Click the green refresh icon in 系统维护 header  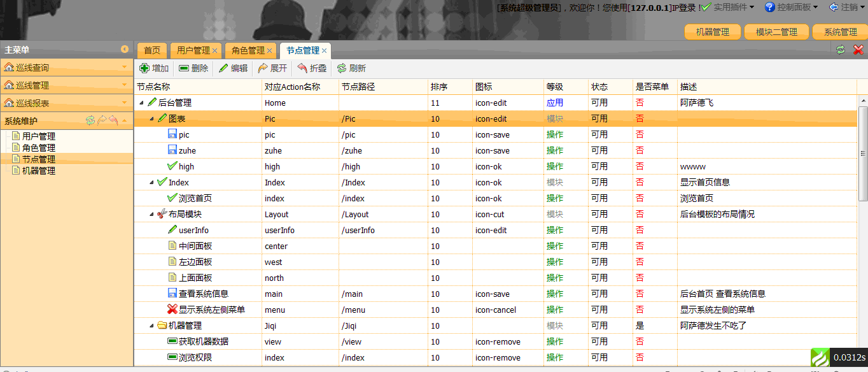click(x=90, y=119)
